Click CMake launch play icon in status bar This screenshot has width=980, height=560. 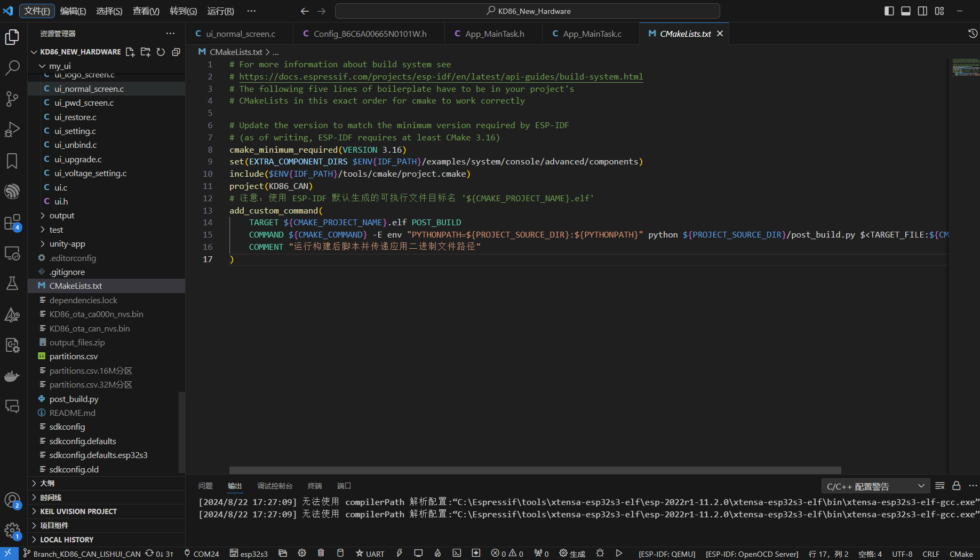click(619, 554)
